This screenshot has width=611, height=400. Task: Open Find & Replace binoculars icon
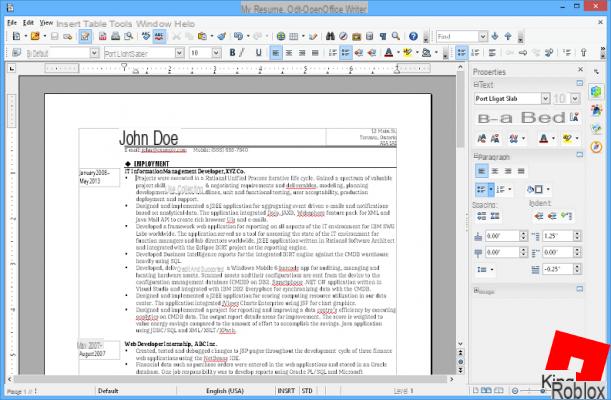[330, 36]
